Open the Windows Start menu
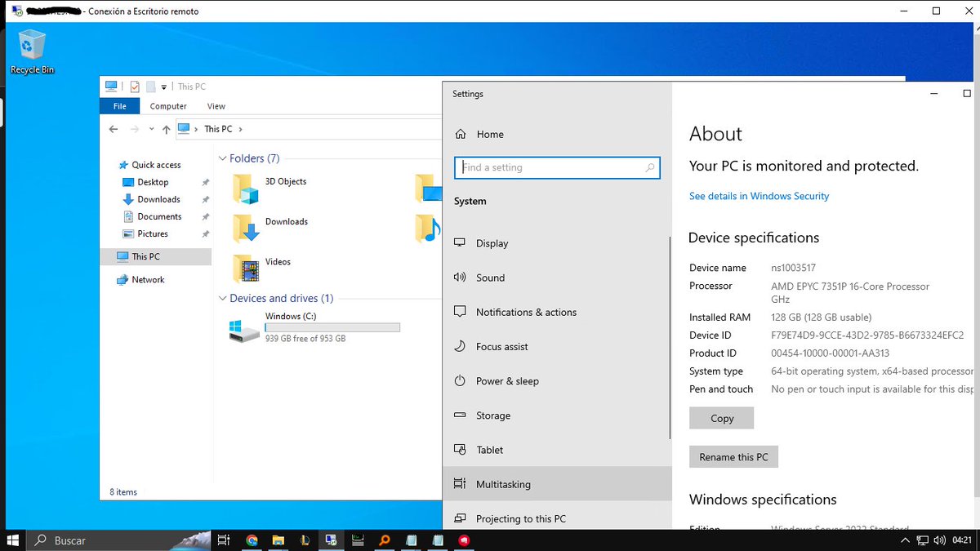980x551 pixels. pyautogui.click(x=12, y=540)
